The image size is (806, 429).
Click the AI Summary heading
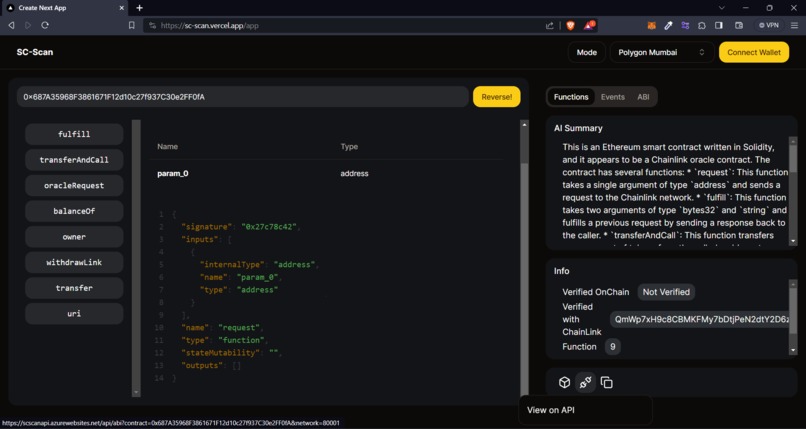(x=578, y=128)
